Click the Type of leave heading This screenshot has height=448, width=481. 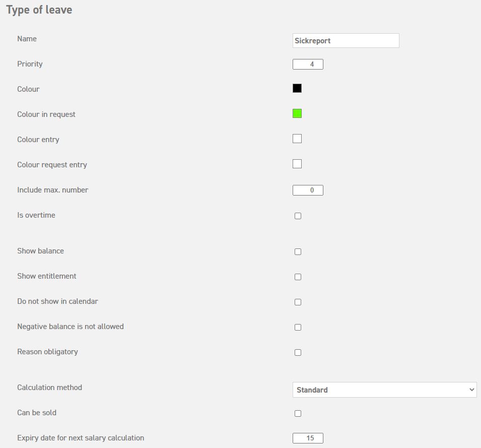39,10
